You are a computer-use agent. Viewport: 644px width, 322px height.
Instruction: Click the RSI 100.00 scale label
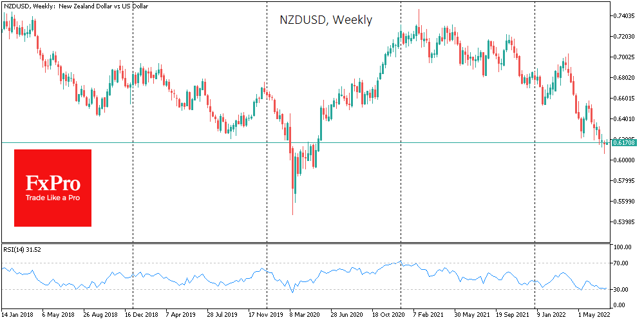(x=623, y=247)
